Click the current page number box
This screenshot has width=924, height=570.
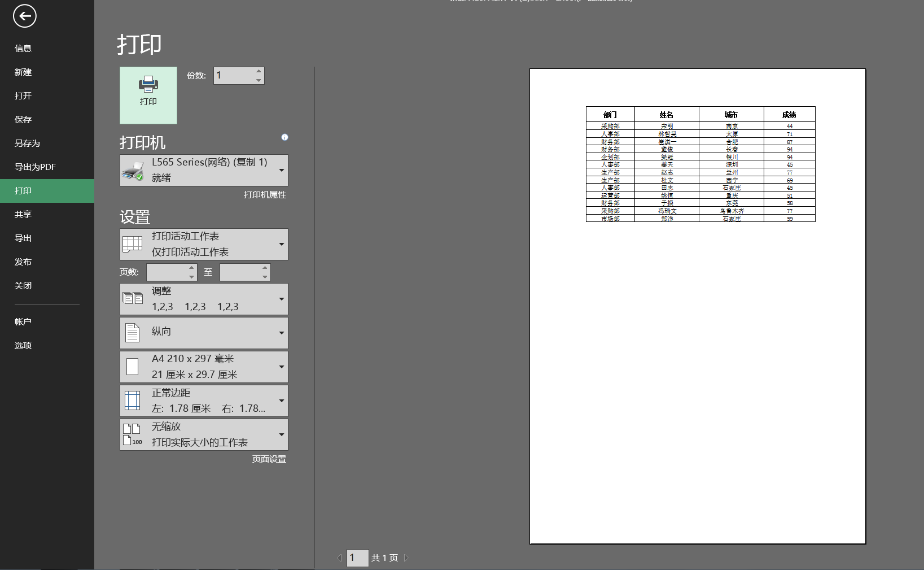(x=357, y=558)
